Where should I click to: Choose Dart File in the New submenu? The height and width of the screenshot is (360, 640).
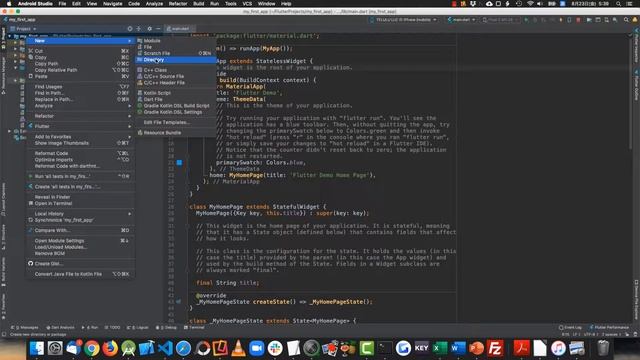(176, 99)
